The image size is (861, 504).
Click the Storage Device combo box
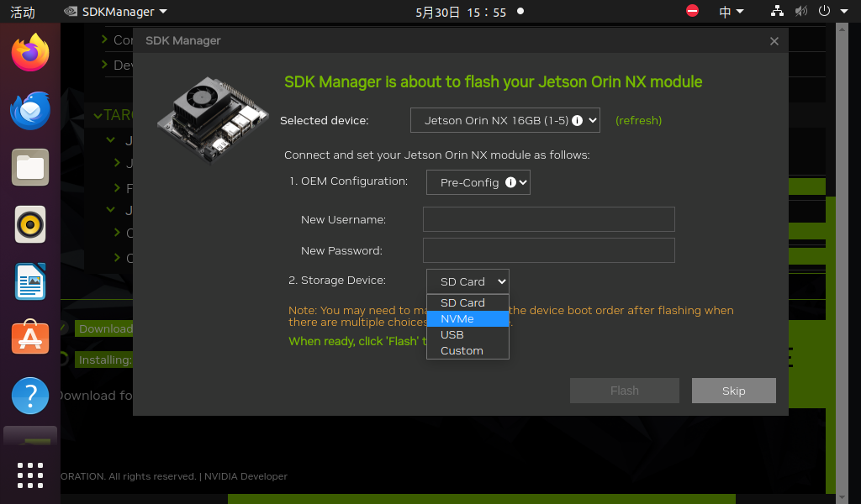[x=467, y=281]
